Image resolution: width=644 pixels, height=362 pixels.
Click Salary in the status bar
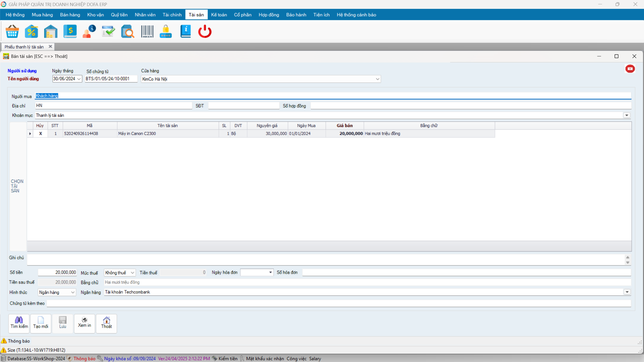click(x=315, y=358)
